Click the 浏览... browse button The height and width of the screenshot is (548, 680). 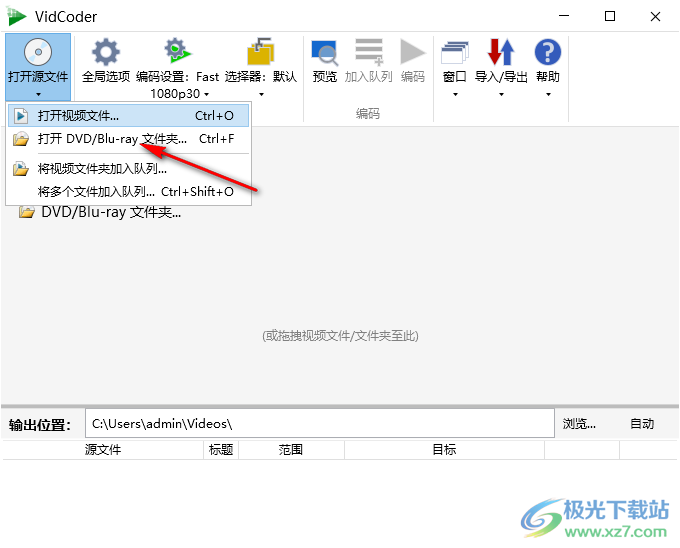pyautogui.click(x=579, y=424)
